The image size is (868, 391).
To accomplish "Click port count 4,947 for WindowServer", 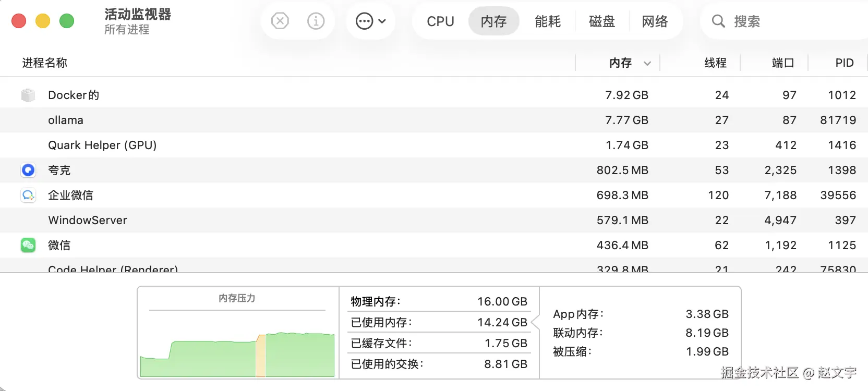I will (780, 220).
